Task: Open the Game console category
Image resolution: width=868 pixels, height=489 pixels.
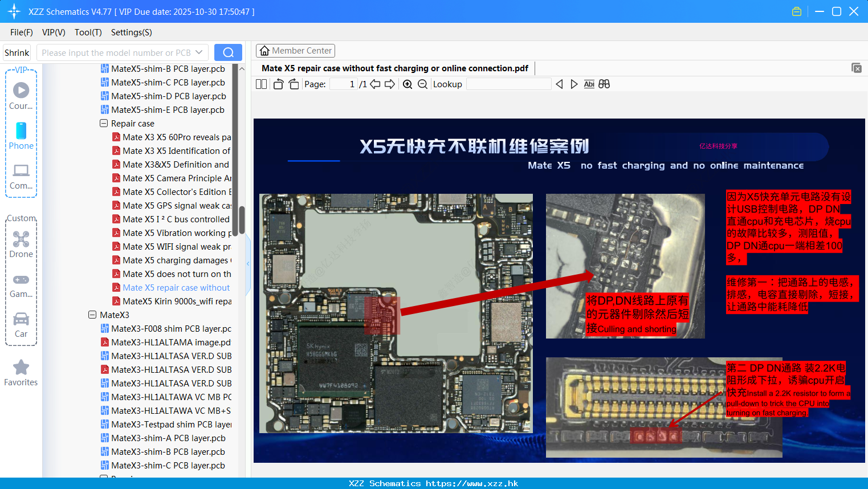Action: click(x=21, y=285)
